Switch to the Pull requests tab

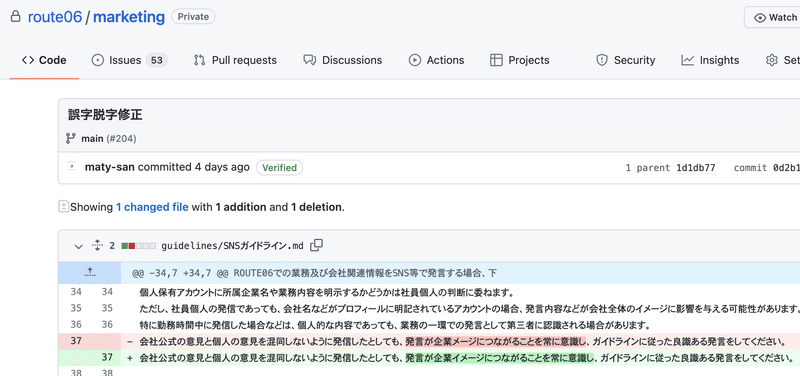pyautogui.click(x=235, y=60)
